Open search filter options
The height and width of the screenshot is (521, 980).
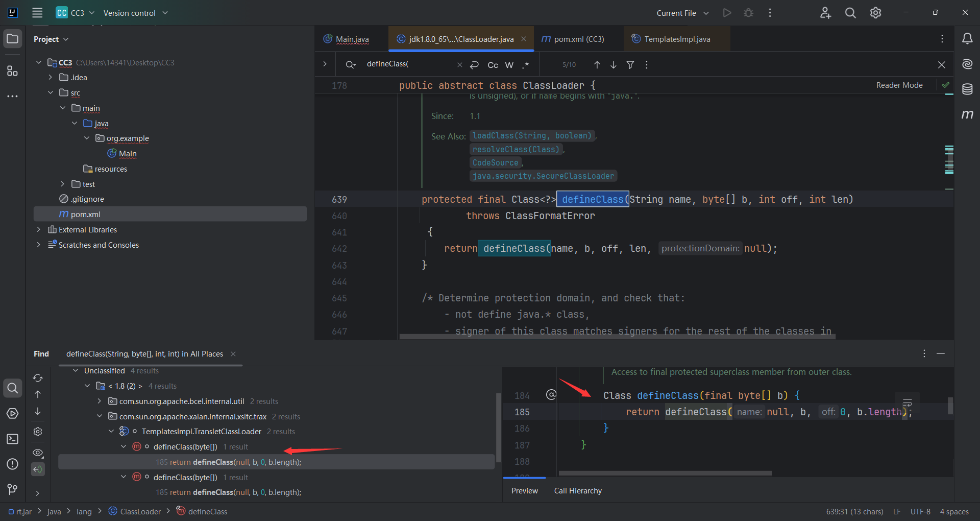click(x=630, y=65)
